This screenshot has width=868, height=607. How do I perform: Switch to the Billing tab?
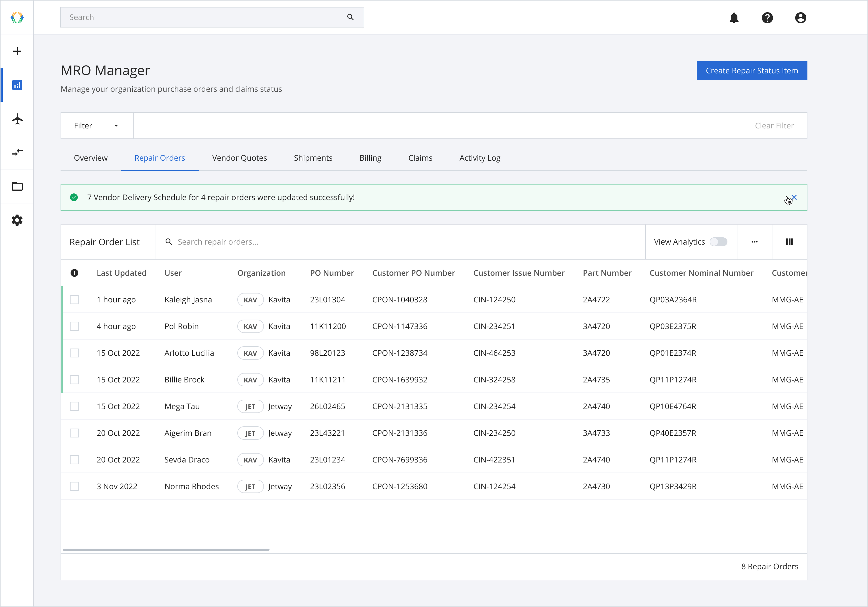[370, 158]
